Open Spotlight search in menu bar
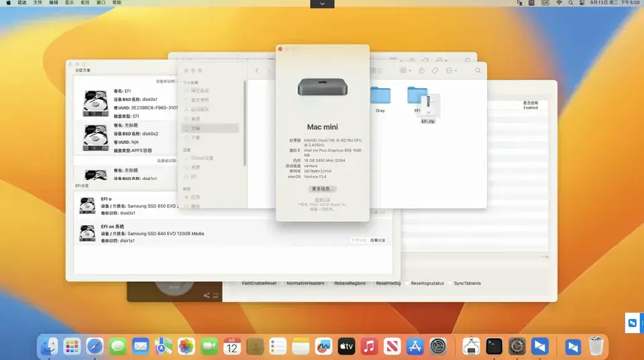 click(571, 3)
